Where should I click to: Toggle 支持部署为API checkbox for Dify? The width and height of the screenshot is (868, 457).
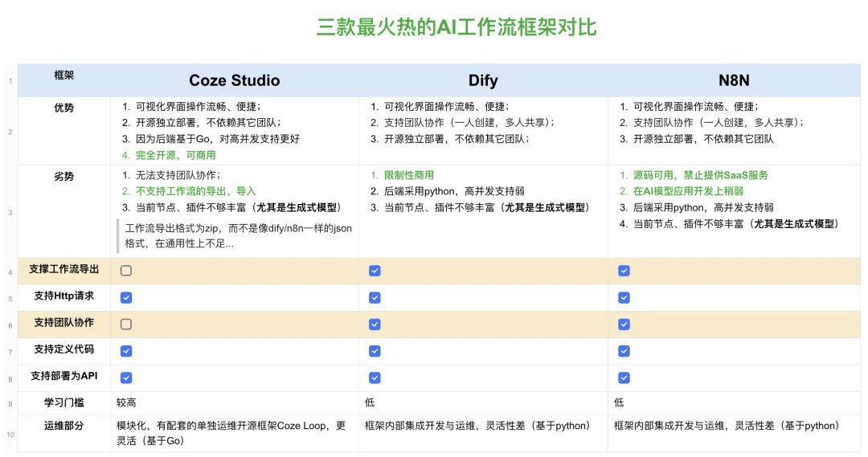point(375,377)
